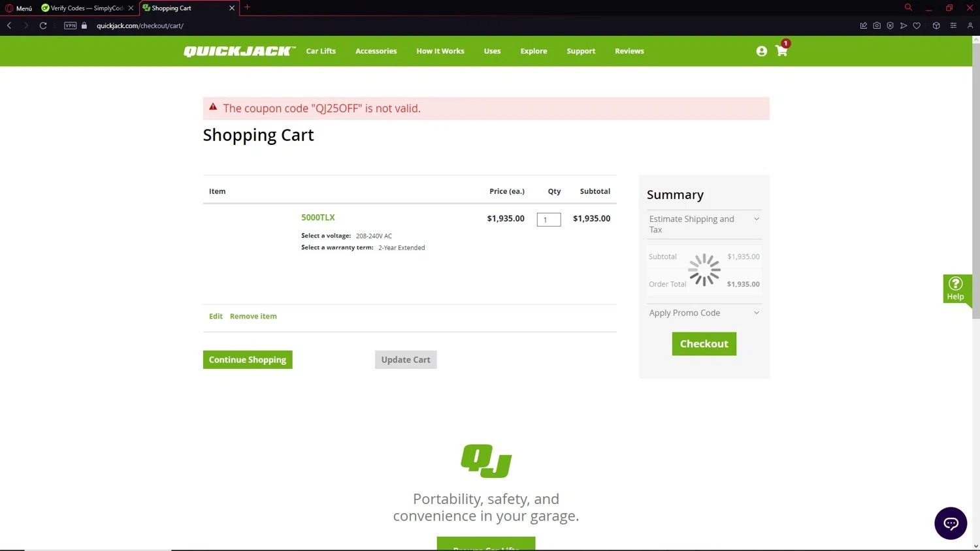
Task: Open the Reviews page link
Action: (629, 51)
